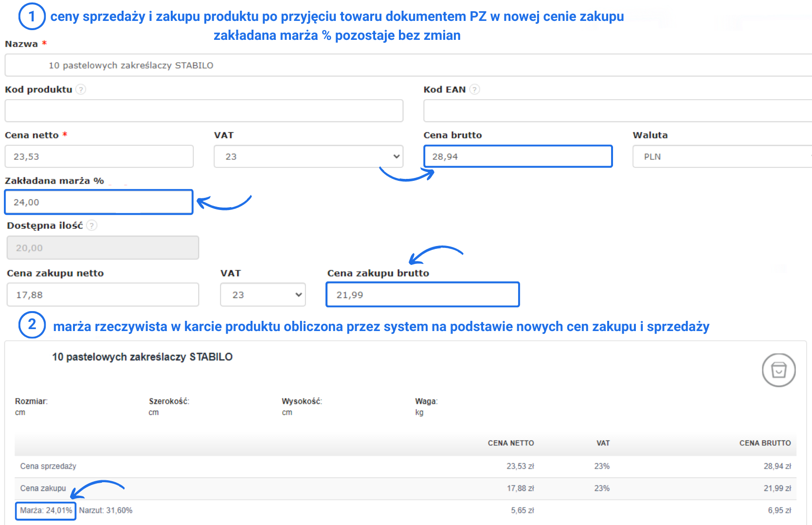This screenshot has height=525, width=812.
Task: Click the Narzut 31,60% value
Action: click(106, 510)
